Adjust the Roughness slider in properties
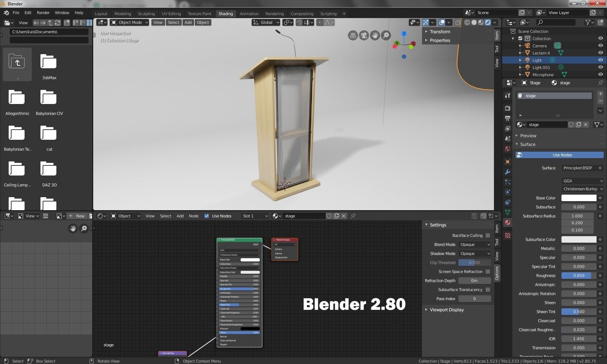607x364 pixels. 579,276
